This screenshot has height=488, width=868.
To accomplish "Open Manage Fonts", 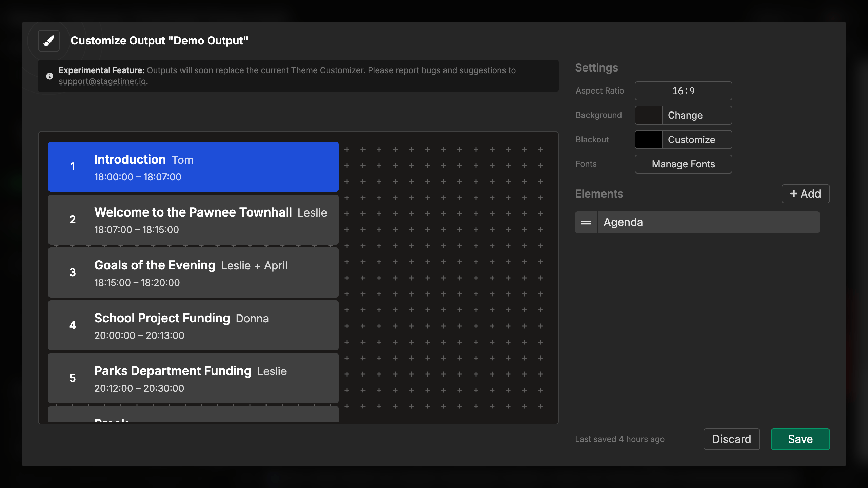I will coord(683,164).
